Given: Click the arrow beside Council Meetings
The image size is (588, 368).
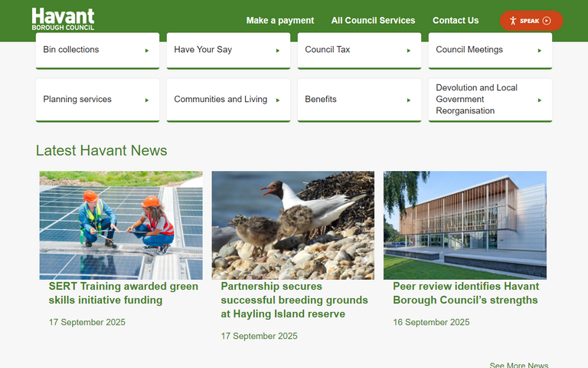Looking at the screenshot, I should tap(540, 51).
